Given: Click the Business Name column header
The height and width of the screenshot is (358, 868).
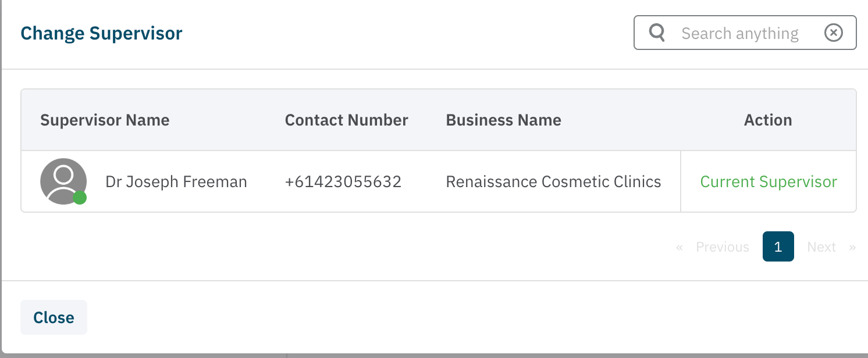Looking at the screenshot, I should 503,120.
